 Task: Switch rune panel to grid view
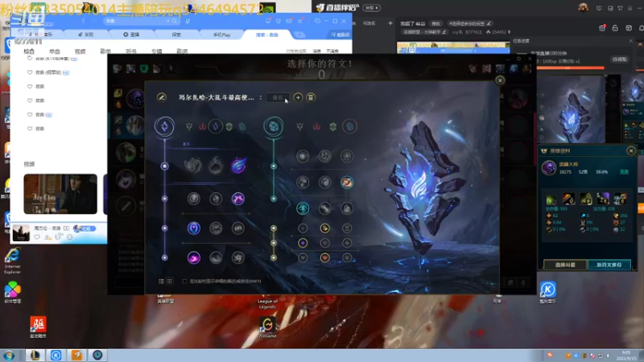[x=169, y=281]
